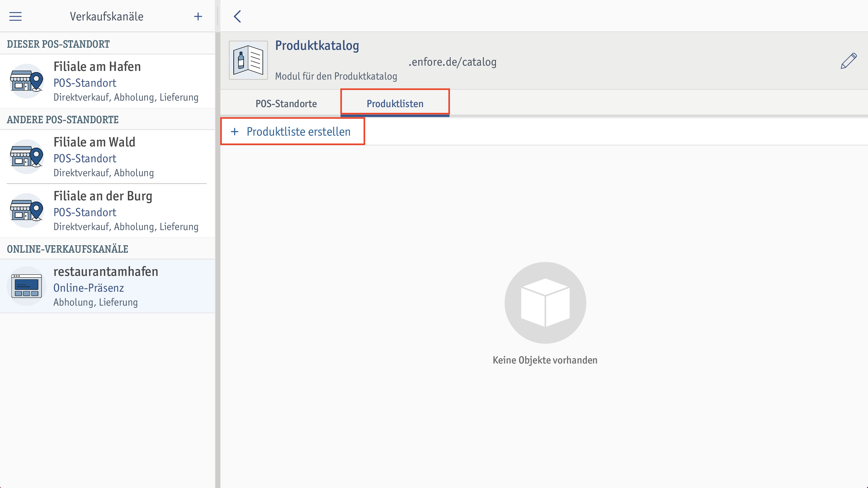868x488 pixels.
Task: Click the Produktkatalog module icon
Action: pyautogui.click(x=248, y=60)
